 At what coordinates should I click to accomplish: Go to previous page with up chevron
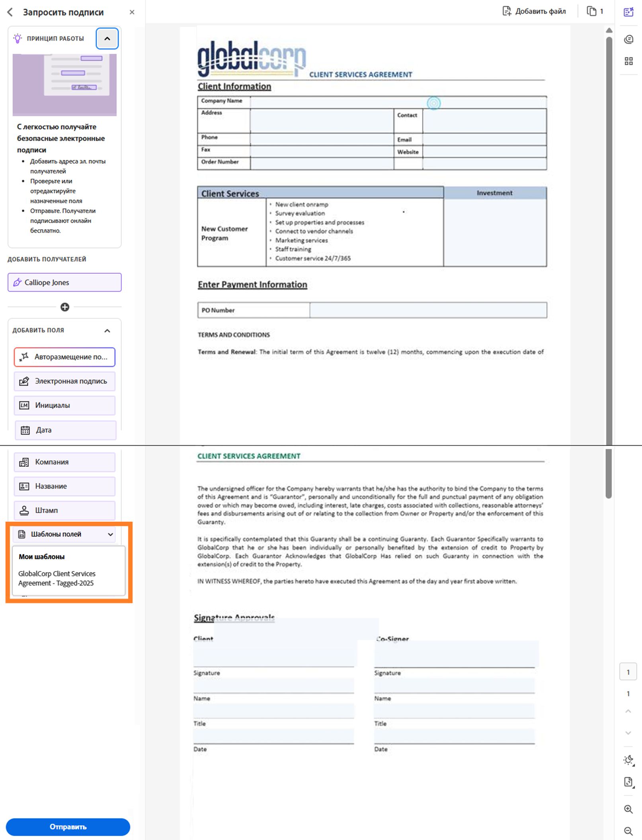tap(628, 711)
